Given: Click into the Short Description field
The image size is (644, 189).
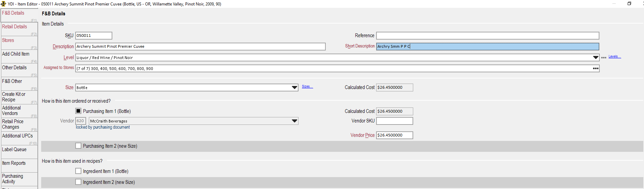Looking at the screenshot, I should (487, 46).
